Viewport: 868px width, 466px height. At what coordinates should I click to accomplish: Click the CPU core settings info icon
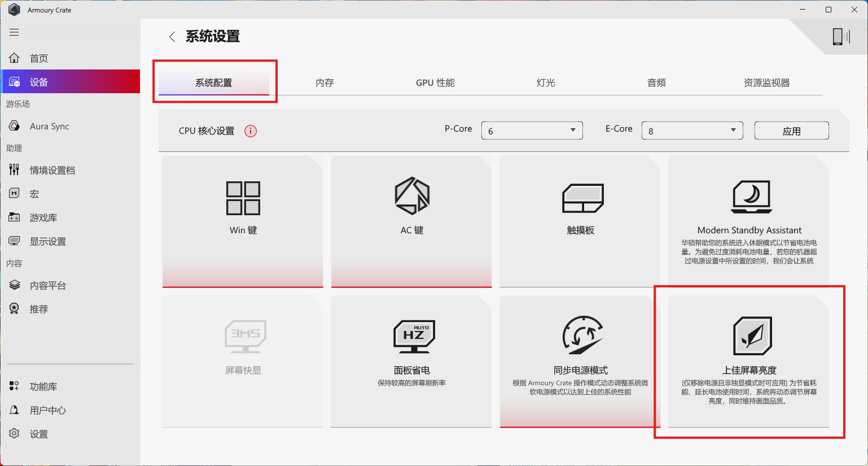[x=251, y=131]
